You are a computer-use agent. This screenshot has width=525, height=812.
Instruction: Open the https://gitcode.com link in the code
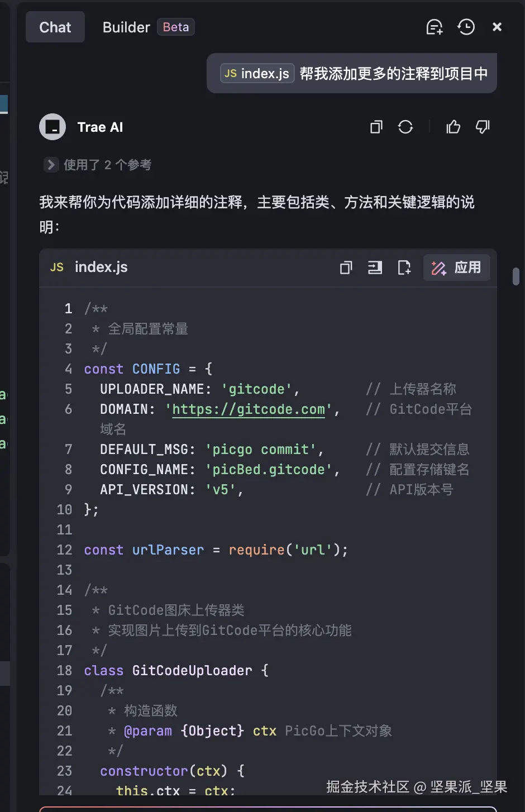point(248,409)
